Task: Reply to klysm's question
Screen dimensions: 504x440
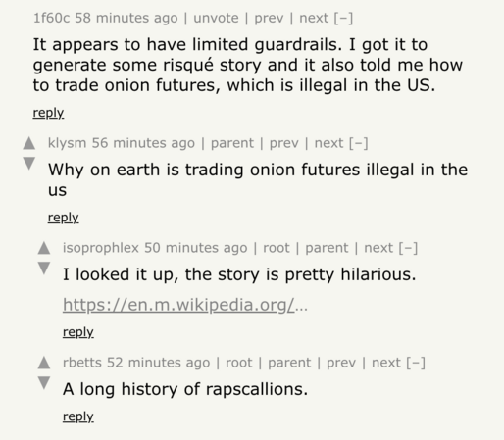Action: point(64,218)
